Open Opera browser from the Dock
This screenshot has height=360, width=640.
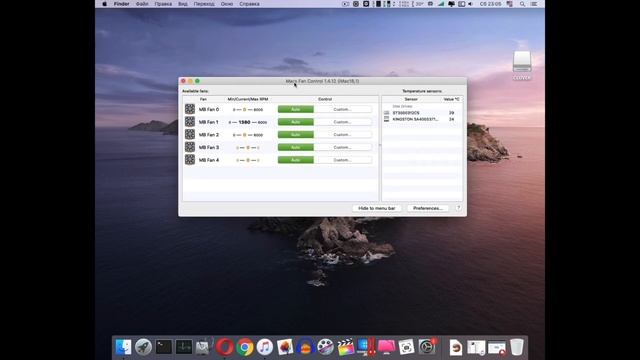224,347
